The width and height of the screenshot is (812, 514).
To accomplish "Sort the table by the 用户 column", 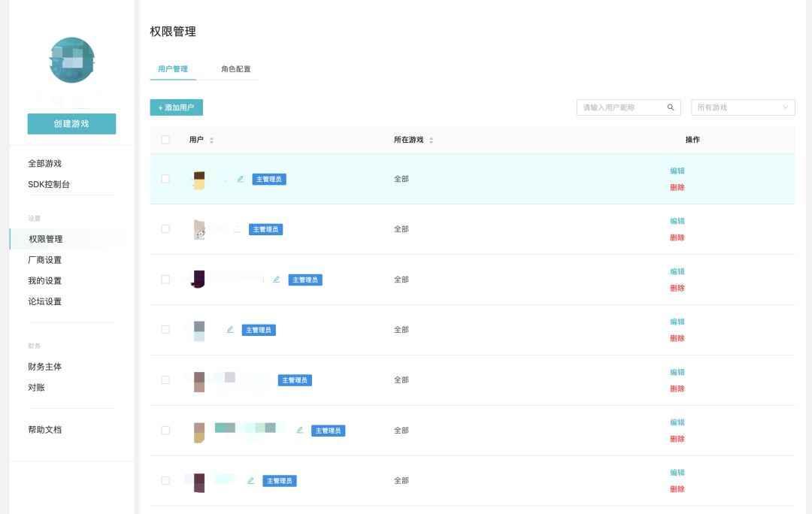I will 211,141.
